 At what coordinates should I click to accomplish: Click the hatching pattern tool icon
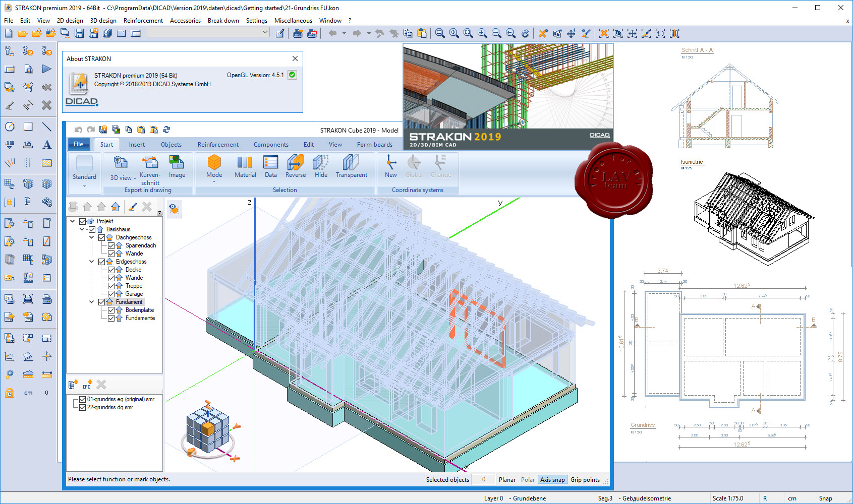[47, 163]
